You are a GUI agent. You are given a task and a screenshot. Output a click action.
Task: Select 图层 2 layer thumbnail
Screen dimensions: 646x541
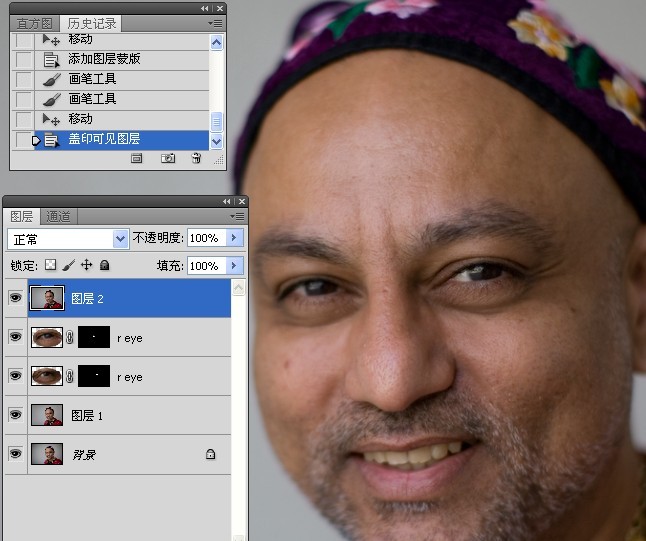tap(47, 298)
